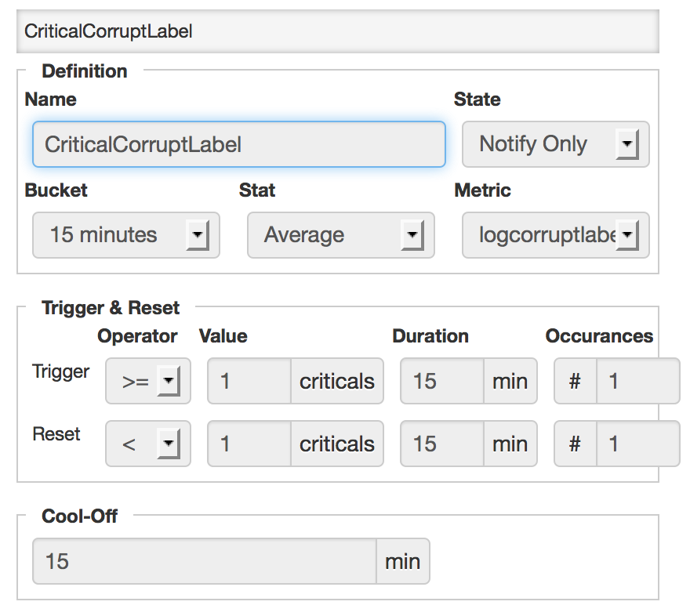
Task: Click the min label in Reset Duration
Action: (x=510, y=444)
